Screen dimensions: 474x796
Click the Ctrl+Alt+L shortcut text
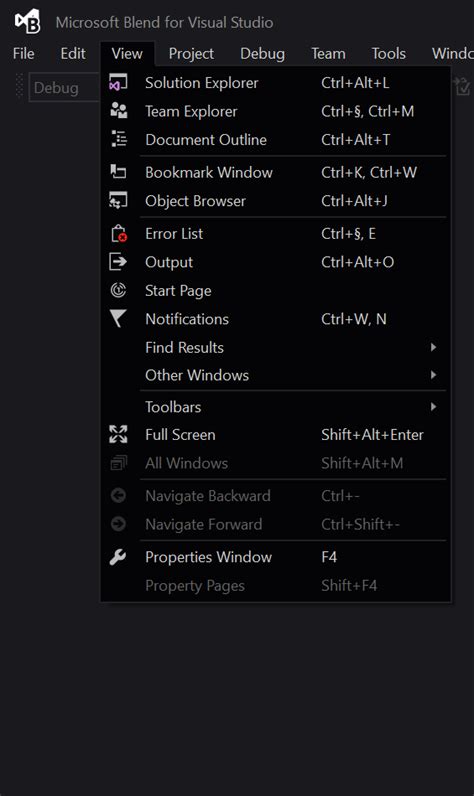click(x=355, y=82)
